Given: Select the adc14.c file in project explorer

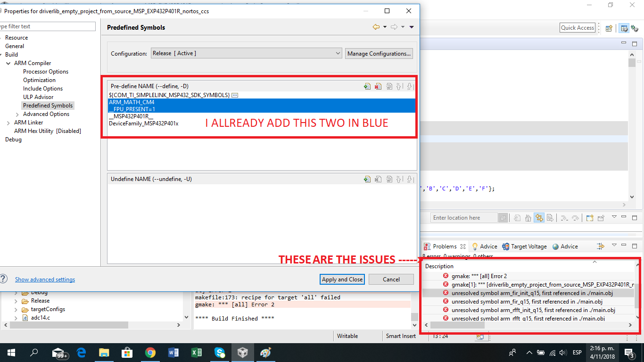Looking at the screenshot, I should point(40,318).
